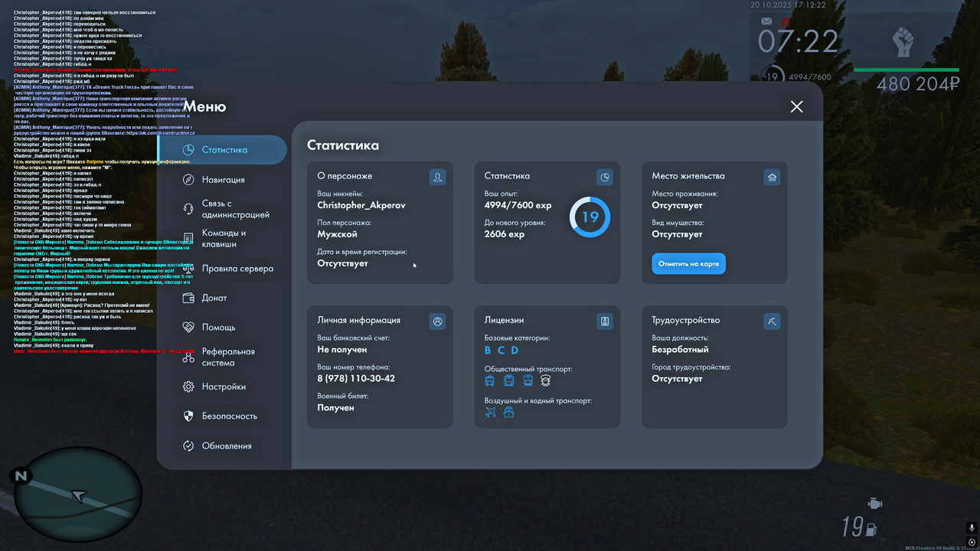Click the Статистика pie-chart sidebar icon
Image resolution: width=980 pixels, height=551 pixels.
click(188, 150)
